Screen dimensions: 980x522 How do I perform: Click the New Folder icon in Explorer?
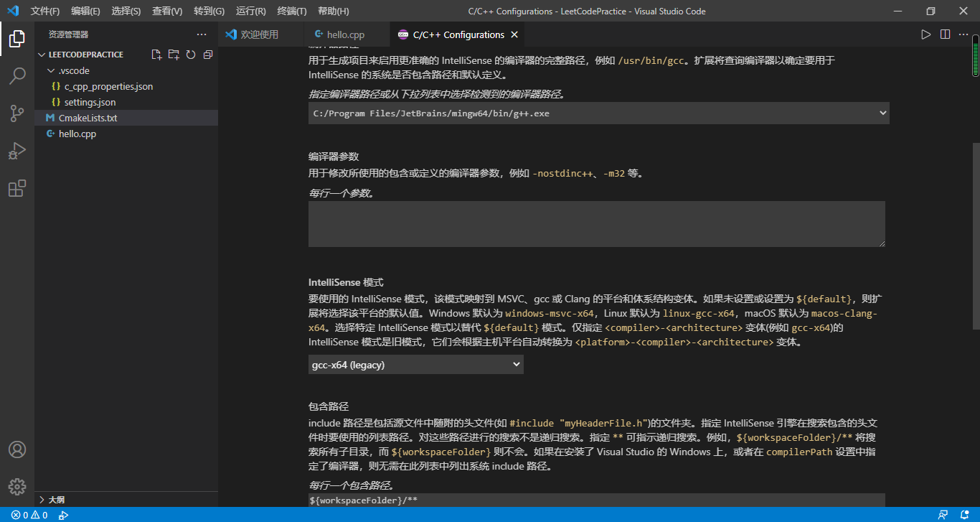[x=173, y=54]
